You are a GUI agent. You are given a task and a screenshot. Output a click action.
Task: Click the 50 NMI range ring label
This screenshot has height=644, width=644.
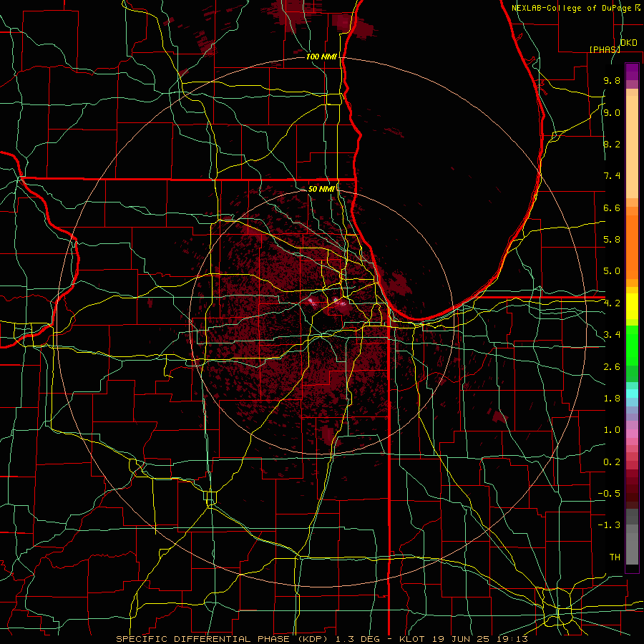[x=321, y=189]
